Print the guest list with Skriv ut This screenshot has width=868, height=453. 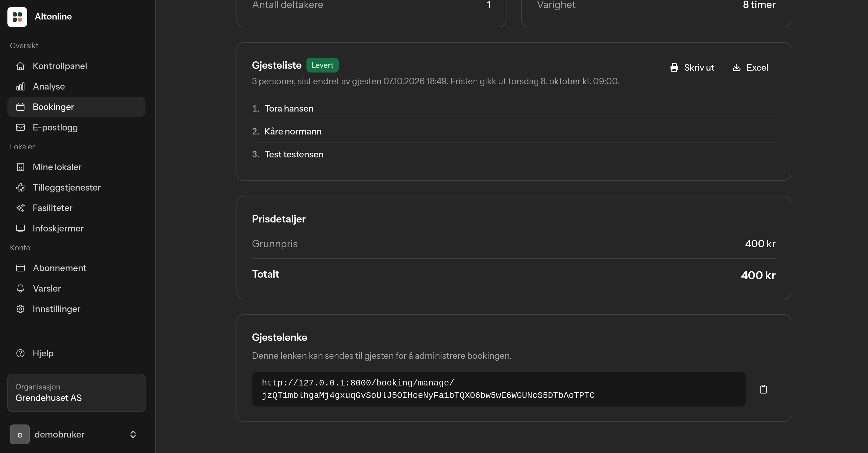(x=692, y=68)
